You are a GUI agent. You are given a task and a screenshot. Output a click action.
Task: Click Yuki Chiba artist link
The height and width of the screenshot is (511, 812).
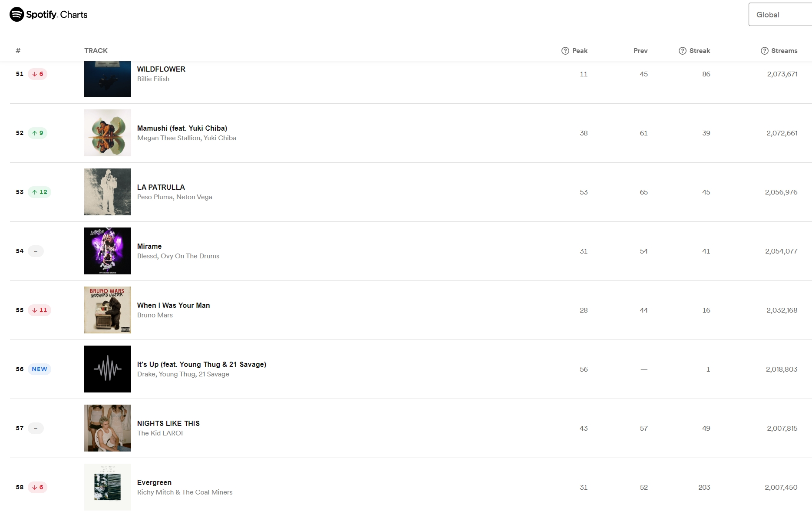[220, 138]
